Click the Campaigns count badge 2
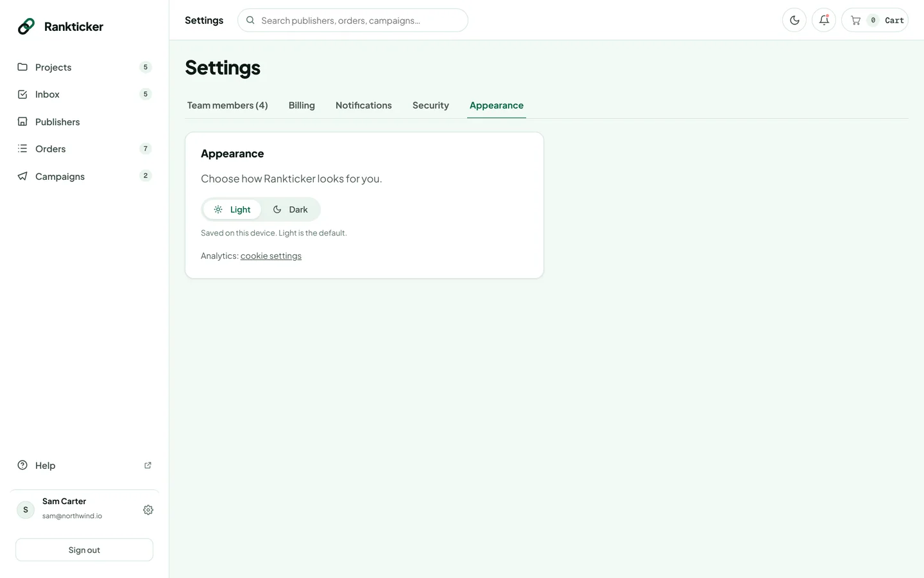This screenshot has width=924, height=578. [x=146, y=176]
